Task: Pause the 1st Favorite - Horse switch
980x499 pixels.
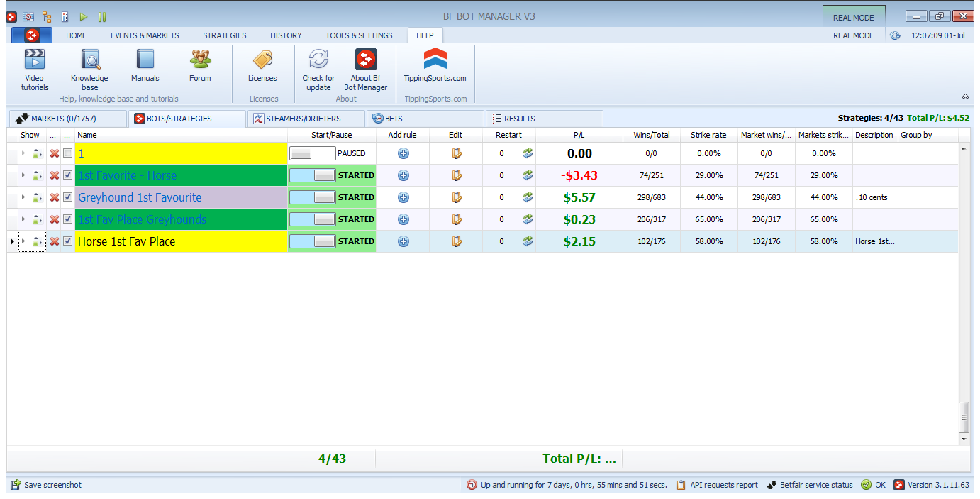Action: point(313,175)
